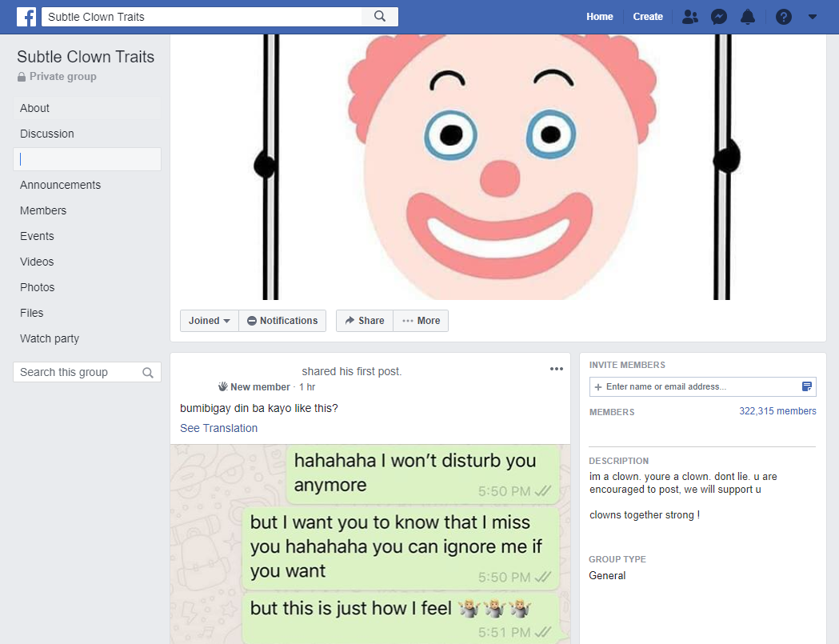This screenshot has width=839, height=644.
Task: Expand account dropdown arrow in top bar
Action: tap(813, 17)
